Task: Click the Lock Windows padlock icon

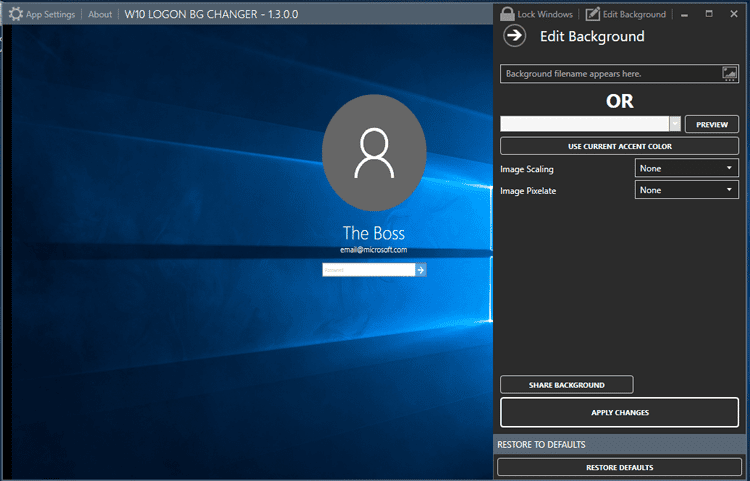Action: [507, 14]
